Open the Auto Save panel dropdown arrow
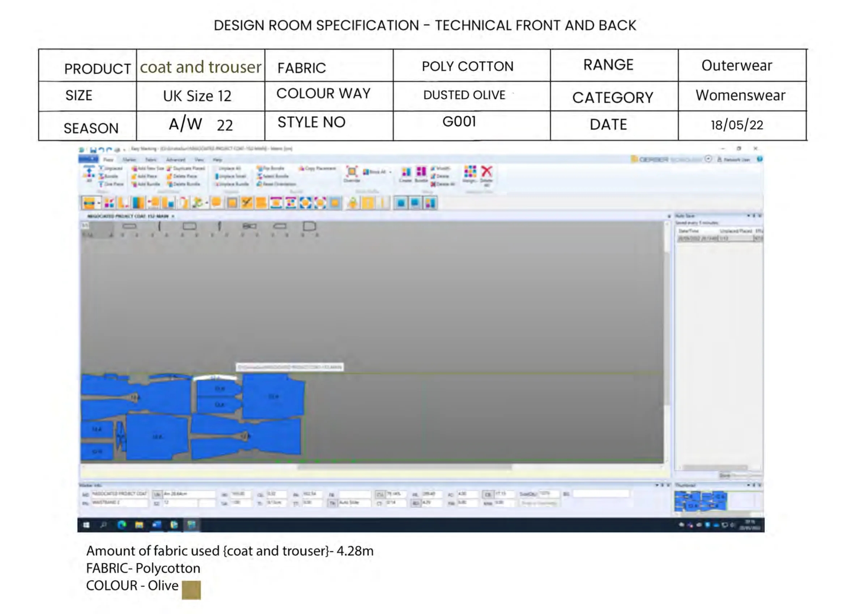868x614 pixels. 748,216
